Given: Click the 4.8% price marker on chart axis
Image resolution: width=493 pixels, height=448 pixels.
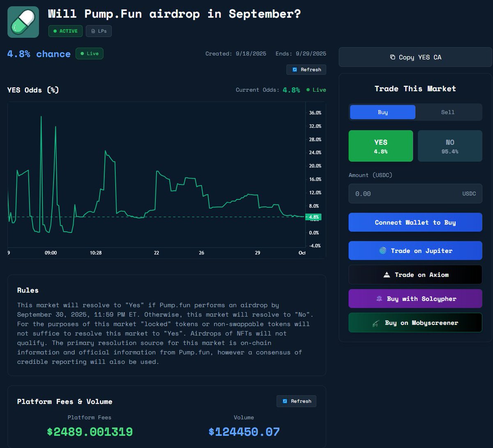Looking at the screenshot, I should [x=313, y=217].
